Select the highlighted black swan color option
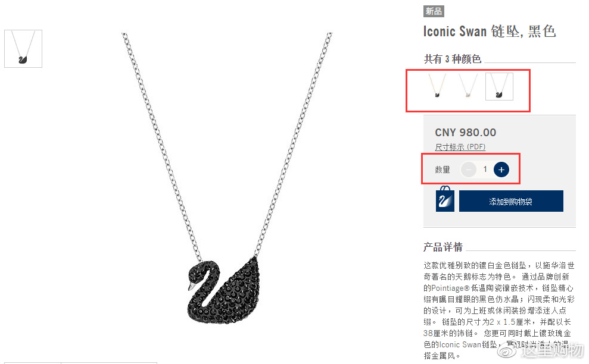This screenshot has height=364, width=589. 499,86
